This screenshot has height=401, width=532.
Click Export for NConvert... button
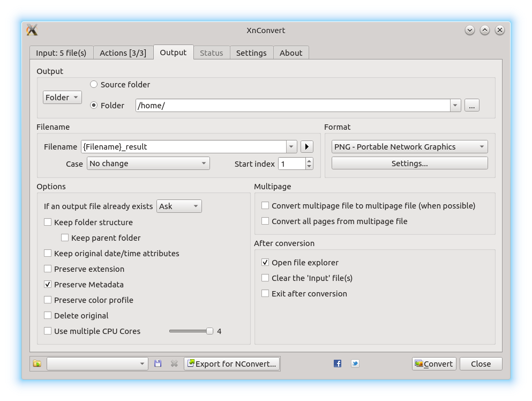(x=232, y=363)
